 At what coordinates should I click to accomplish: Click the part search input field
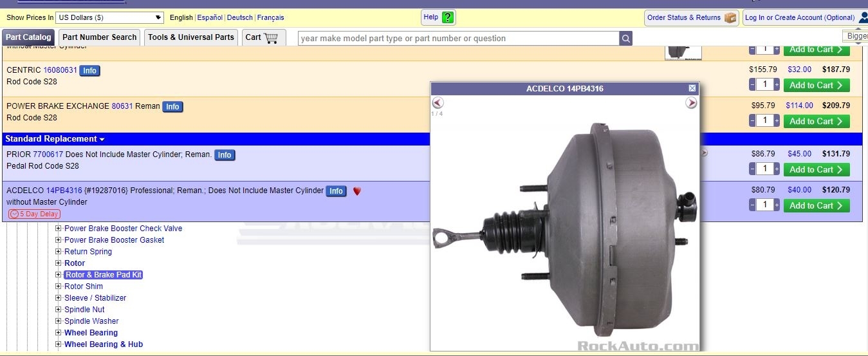(x=459, y=39)
